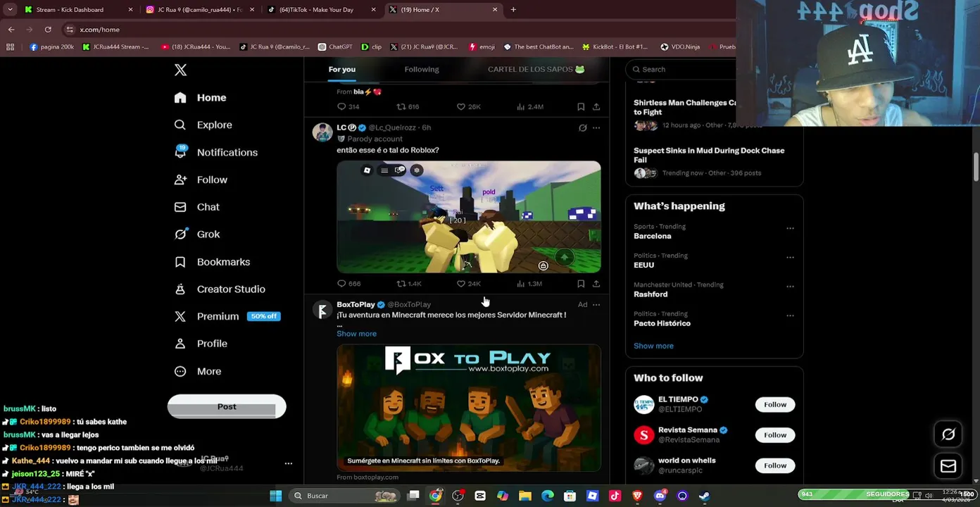
Task: Open the Windows Start menu
Action: click(276, 496)
